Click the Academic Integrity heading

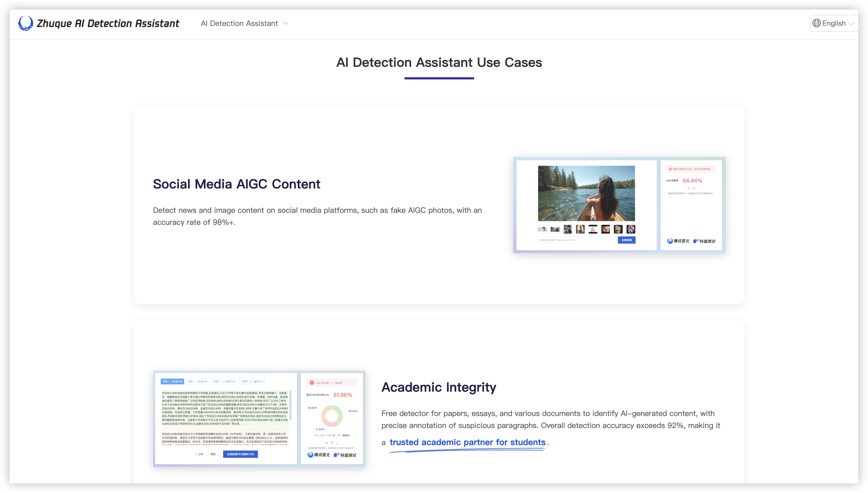click(x=438, y=387)
